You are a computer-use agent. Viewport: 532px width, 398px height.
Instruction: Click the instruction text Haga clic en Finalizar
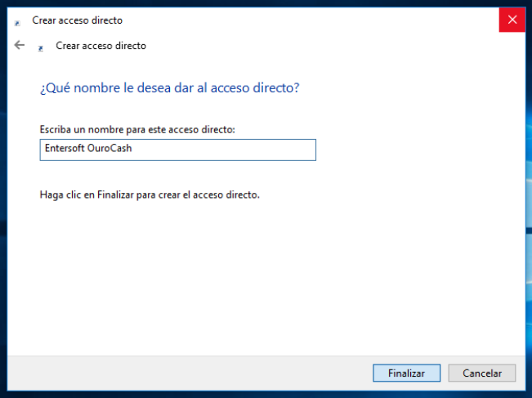tap(150, 195)
